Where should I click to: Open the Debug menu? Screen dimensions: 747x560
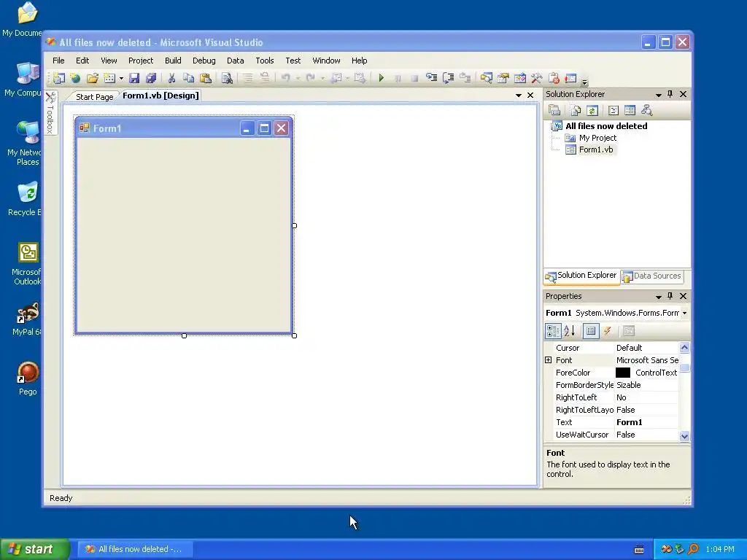click(204, 61)
